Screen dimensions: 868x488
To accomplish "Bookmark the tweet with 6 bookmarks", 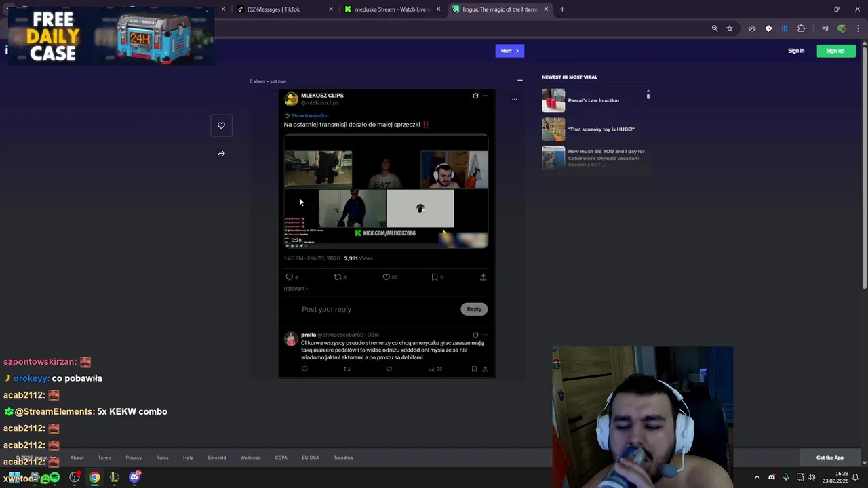I will tap(435, 277).
